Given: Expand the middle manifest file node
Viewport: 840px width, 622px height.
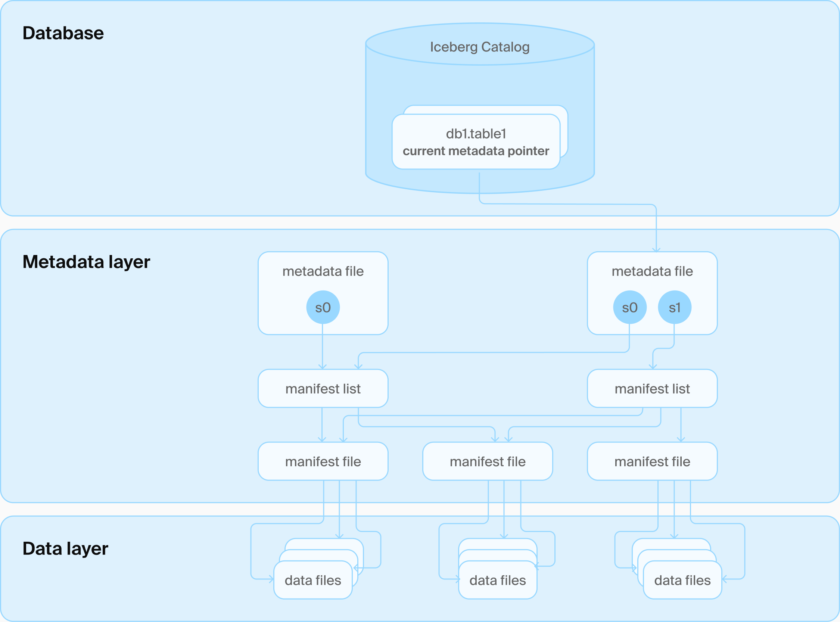Looking at the screenshot, I should pyautogui.click(x=488, y=461).
